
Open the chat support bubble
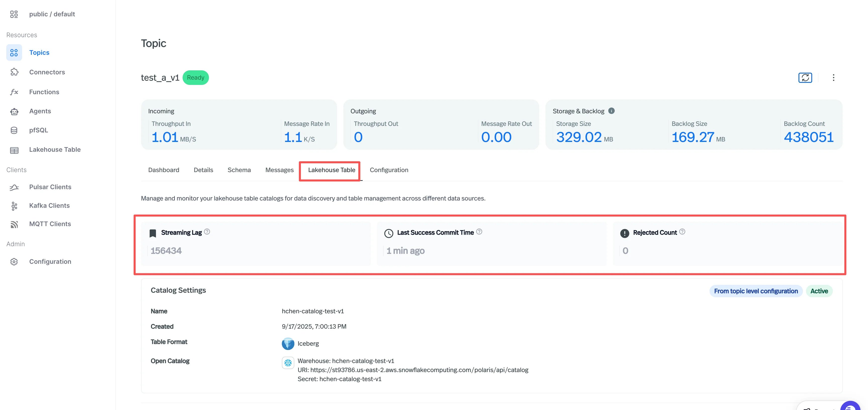851,406
